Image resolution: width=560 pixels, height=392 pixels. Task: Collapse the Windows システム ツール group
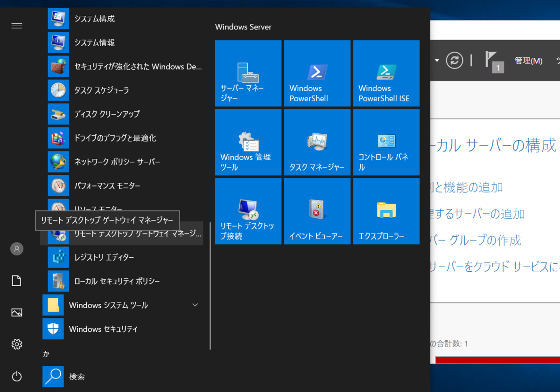coord(195,304)
